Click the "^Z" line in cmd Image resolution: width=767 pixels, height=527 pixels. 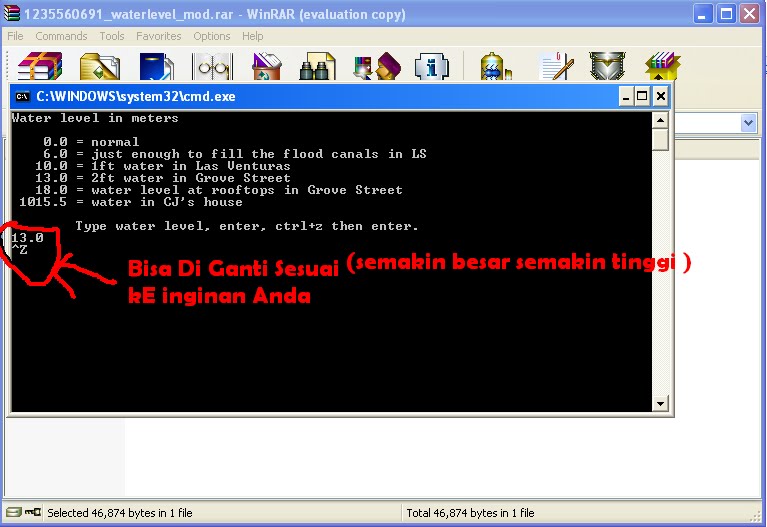click(20, 250)
